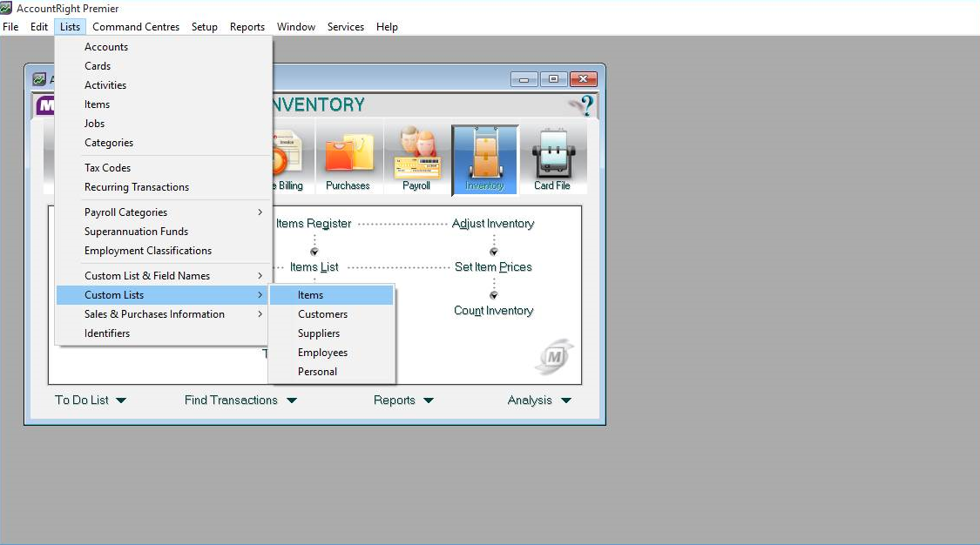This screenshot has width=980, height=545.
Task: Open the Purchases command centre icon
Action: tap(348, 160)
